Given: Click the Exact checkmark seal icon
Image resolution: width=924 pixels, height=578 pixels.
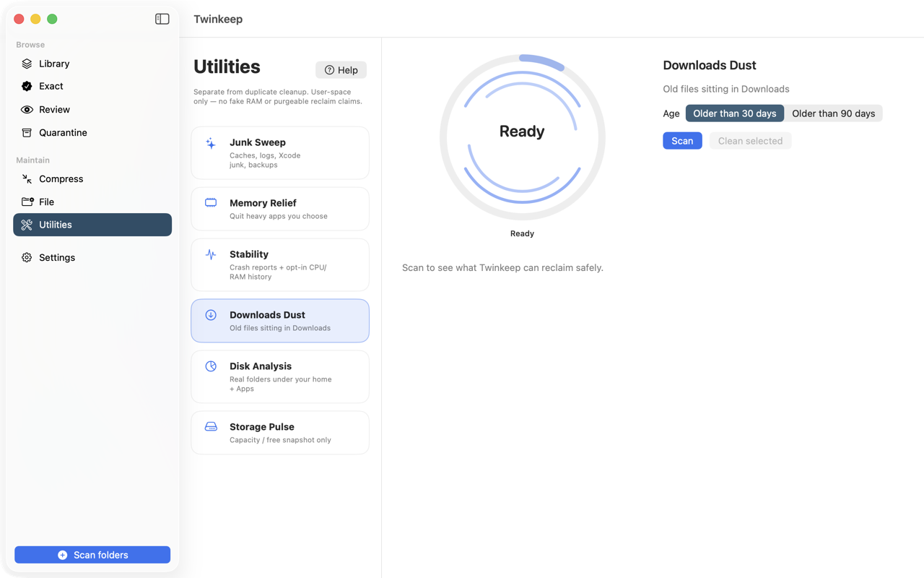Looking at the screenshot, I should pos(27,86).
